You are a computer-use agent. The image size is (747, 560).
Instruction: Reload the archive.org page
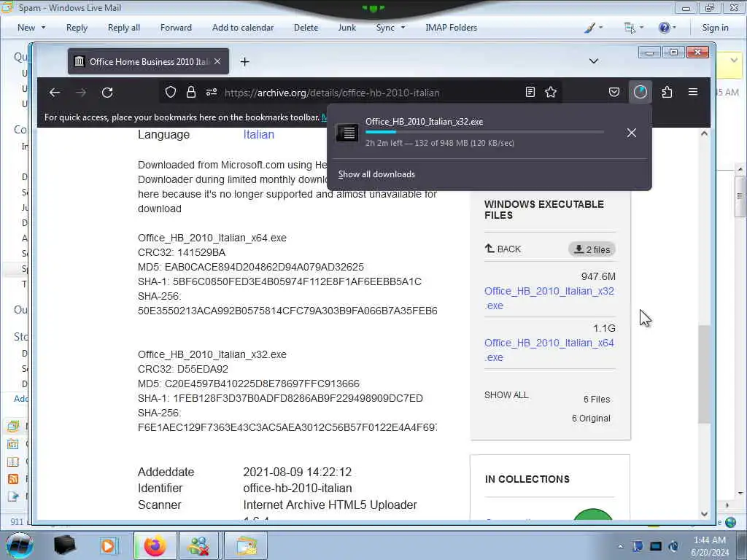107,93
